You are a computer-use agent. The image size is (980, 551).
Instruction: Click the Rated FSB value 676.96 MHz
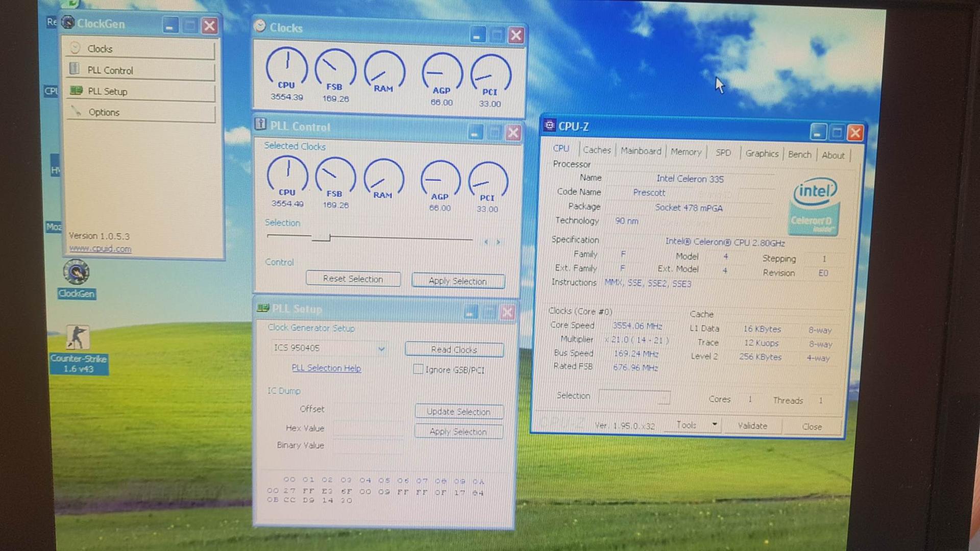click(x=635, y=367)
